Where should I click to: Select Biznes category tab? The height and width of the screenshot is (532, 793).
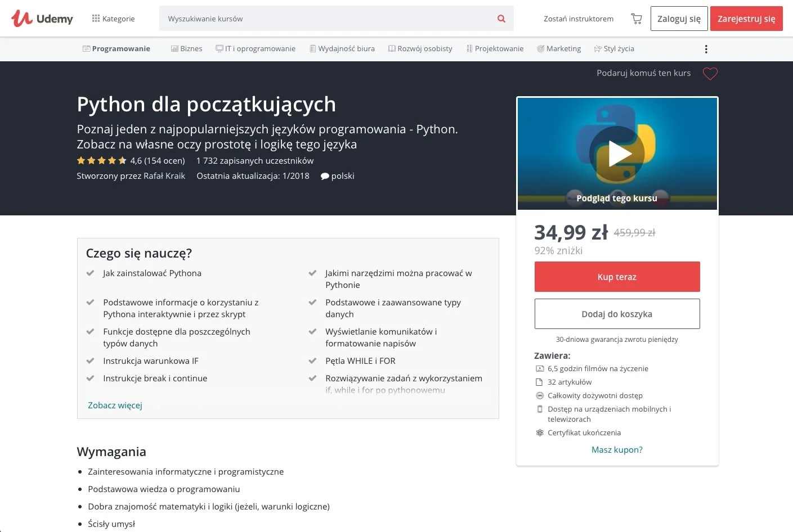coord(186,49)
